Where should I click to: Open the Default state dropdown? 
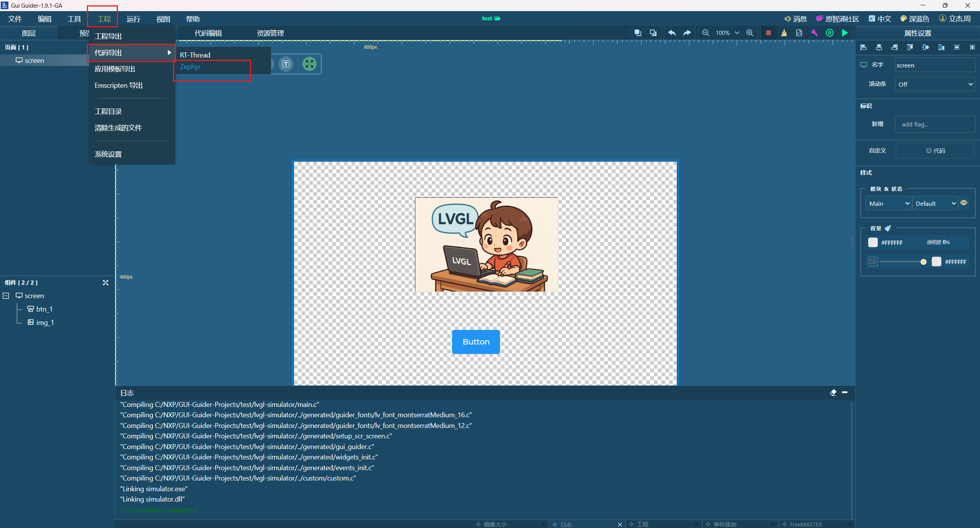pyautogui.click(x=935, y=203)
